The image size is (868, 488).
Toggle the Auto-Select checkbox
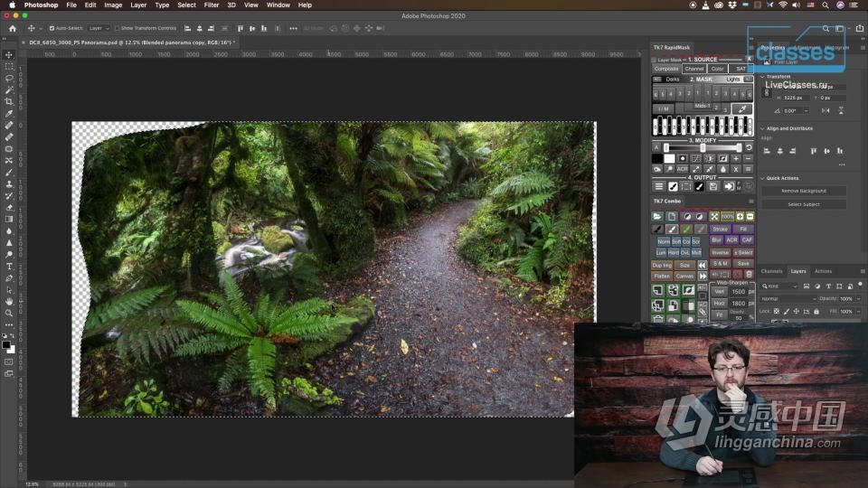52,28
